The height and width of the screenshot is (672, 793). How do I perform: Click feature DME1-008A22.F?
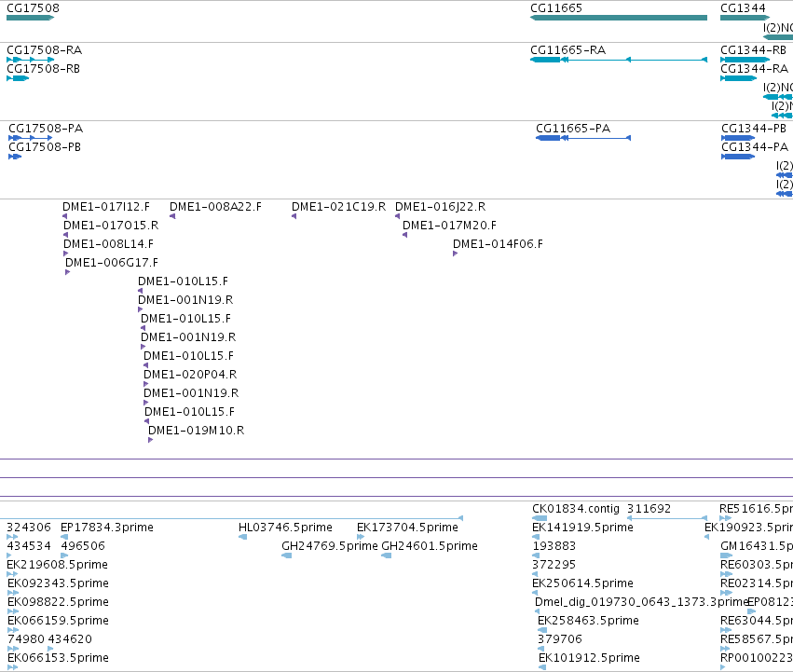tap(172, 216)
